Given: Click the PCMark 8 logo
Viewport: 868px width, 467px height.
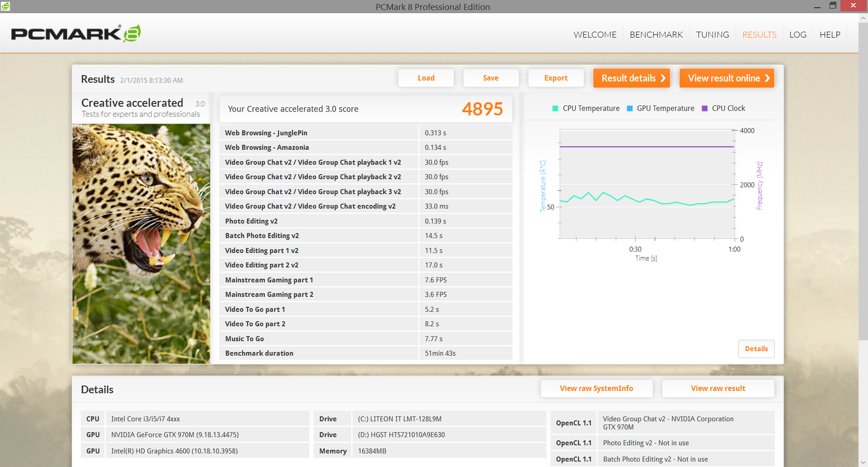Looking at the screenshot, I should coord(75,33).
